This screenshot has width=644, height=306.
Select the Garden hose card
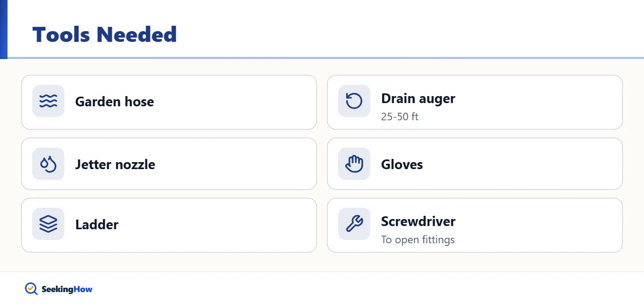[169, 102]
